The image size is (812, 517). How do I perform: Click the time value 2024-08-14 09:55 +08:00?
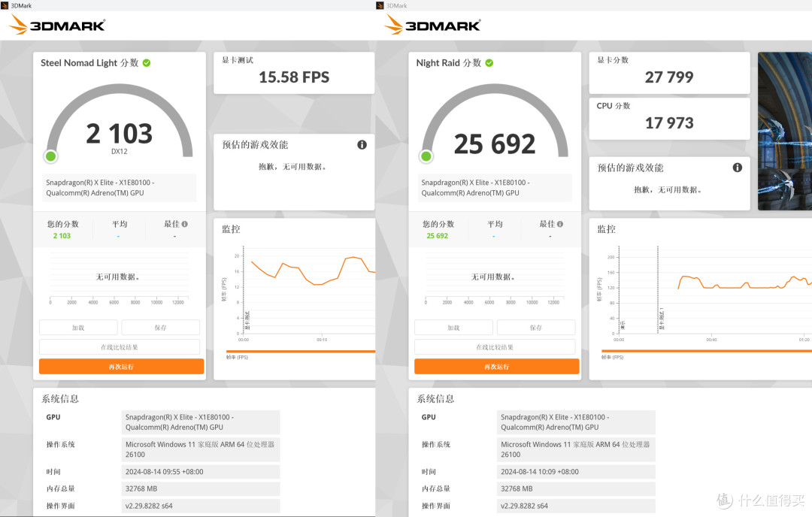click(x=165, y=472)
